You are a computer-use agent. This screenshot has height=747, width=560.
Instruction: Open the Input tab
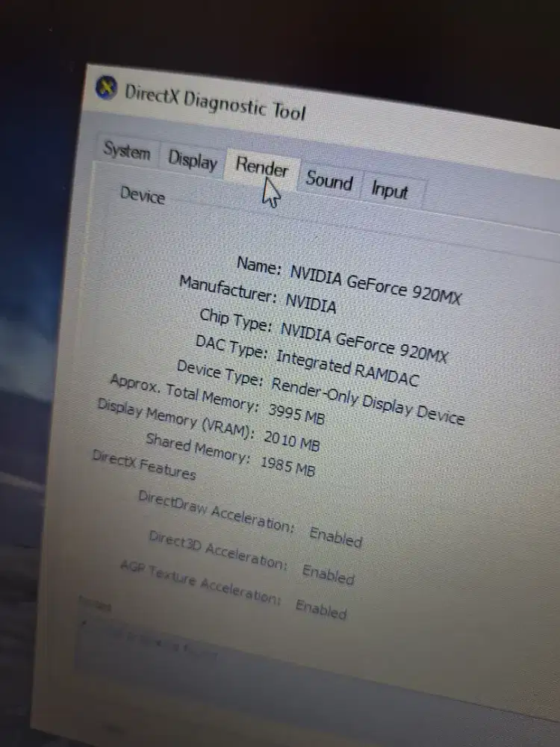(x=391, y=190)
